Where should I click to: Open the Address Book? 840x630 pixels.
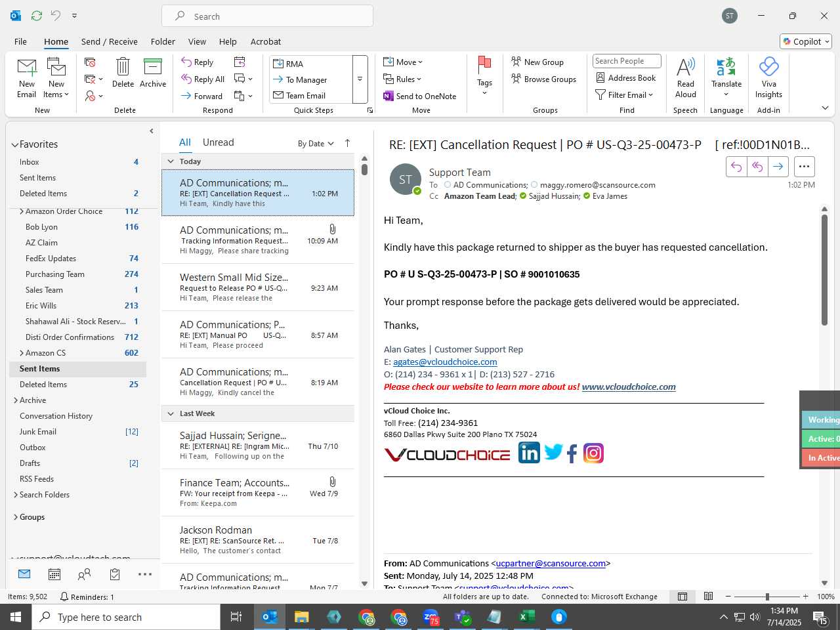625,77
